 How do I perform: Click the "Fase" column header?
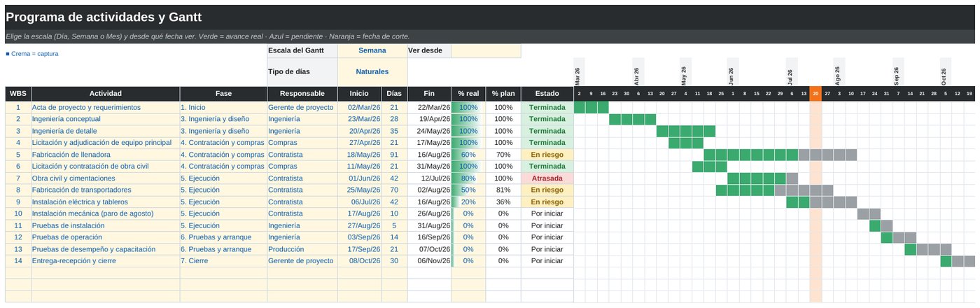[223, 93]
